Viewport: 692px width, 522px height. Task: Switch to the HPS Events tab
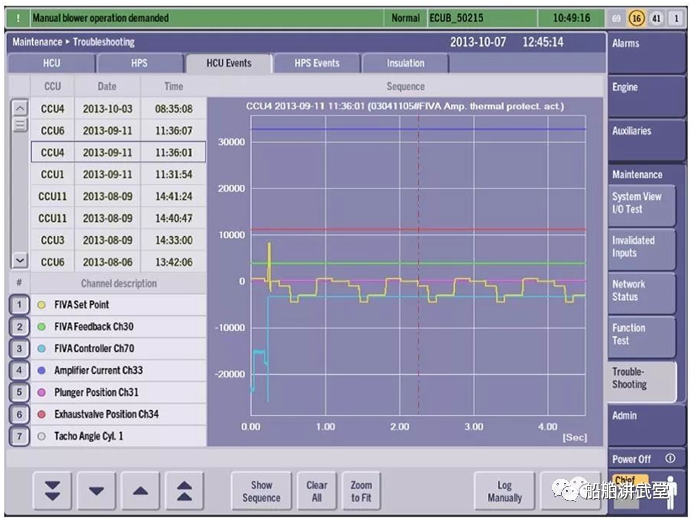(317, 63)
